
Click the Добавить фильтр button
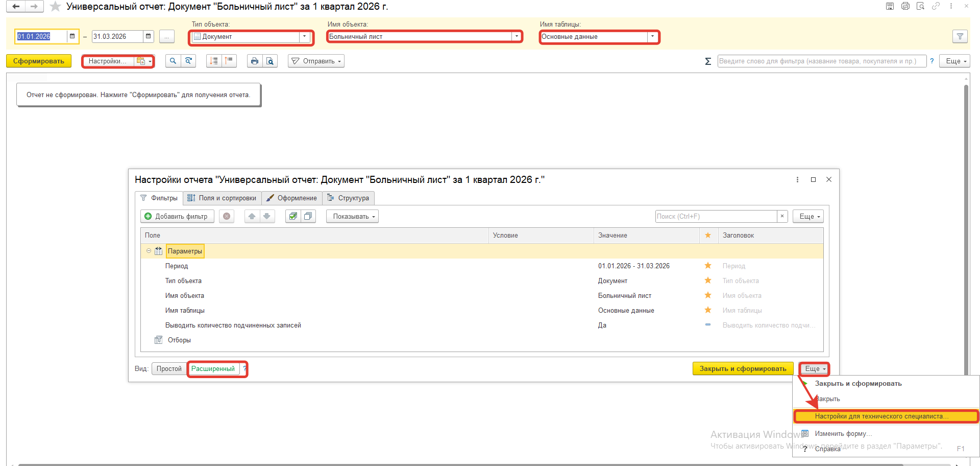(x=177, y=216)
